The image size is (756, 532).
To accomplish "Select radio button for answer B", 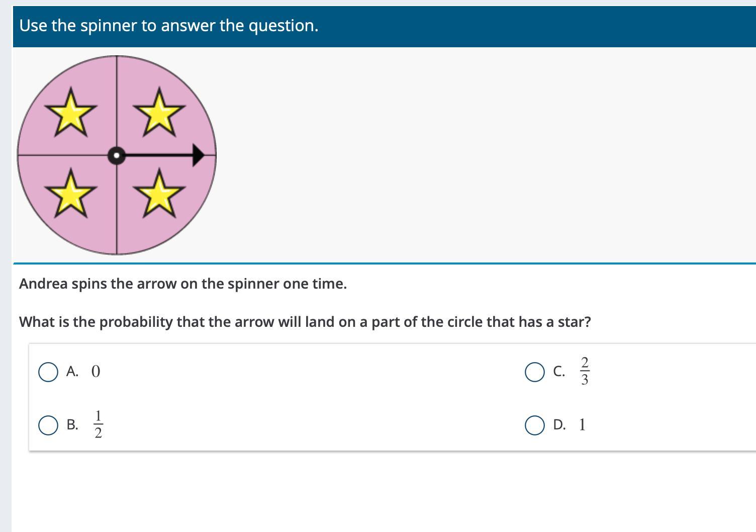I will click(48, 425).
